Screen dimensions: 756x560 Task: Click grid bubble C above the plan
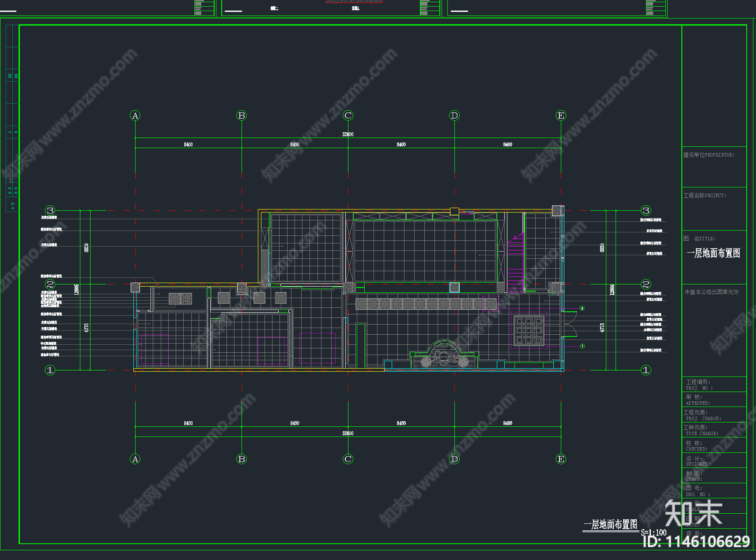[x=348, y=116]
